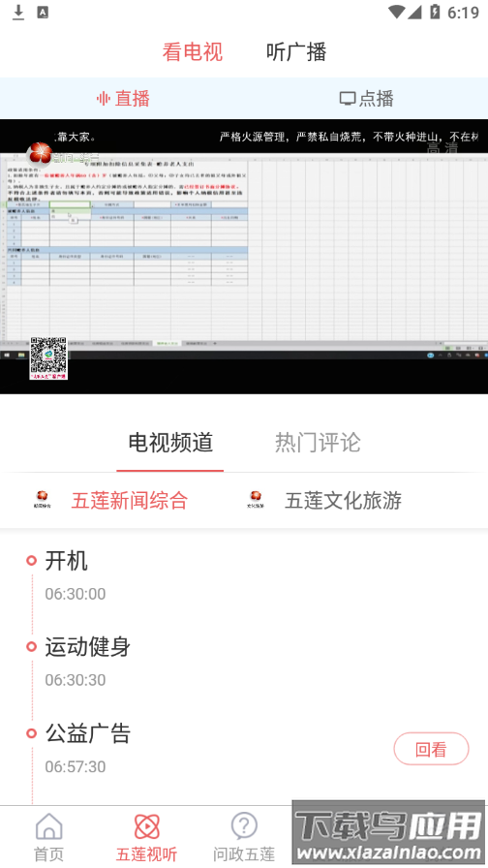Tap timeline dot beside 公益广告
This screenshot has height=868, width=488.
[x=32, y=733]
